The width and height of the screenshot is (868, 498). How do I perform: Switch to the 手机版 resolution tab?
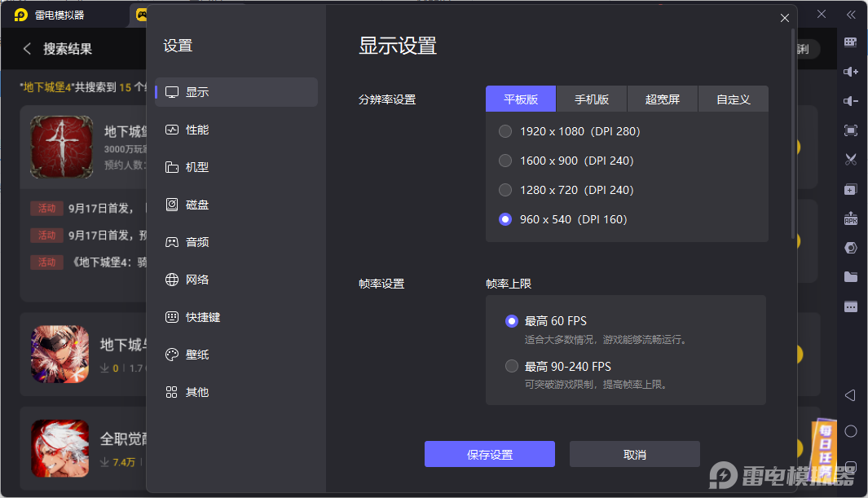coord(591,99)
